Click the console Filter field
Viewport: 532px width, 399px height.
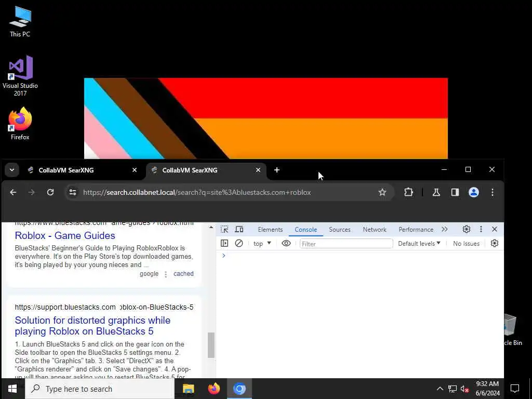click(x=346, y=244)
